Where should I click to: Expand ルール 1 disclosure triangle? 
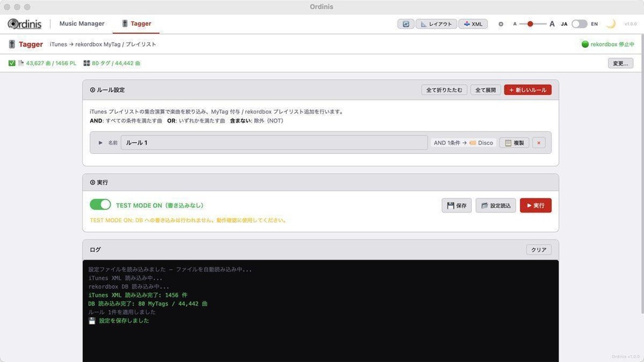click(x=100, y=143)
